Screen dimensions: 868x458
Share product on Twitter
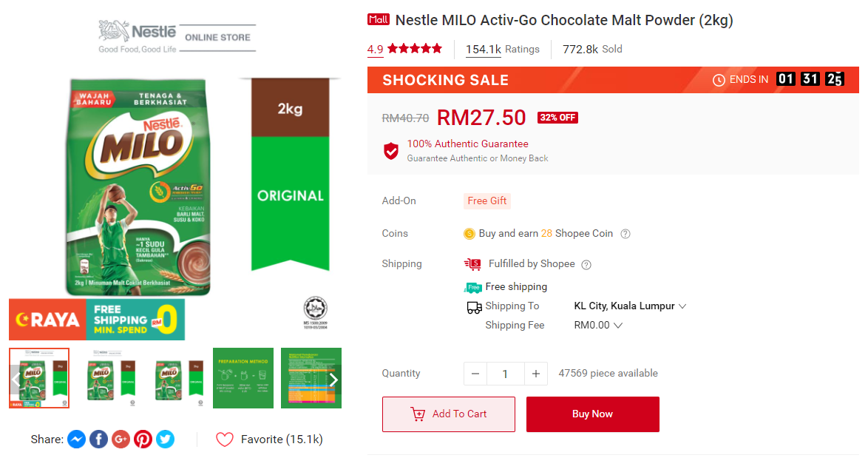coord(165,440)
